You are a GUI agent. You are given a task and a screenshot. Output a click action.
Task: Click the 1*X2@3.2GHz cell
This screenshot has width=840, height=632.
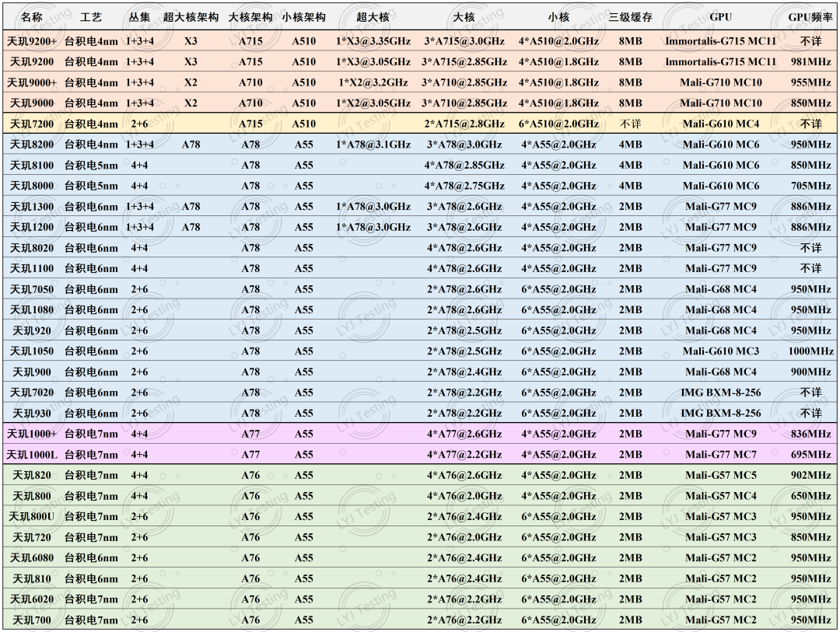click(x=373, y=82)
